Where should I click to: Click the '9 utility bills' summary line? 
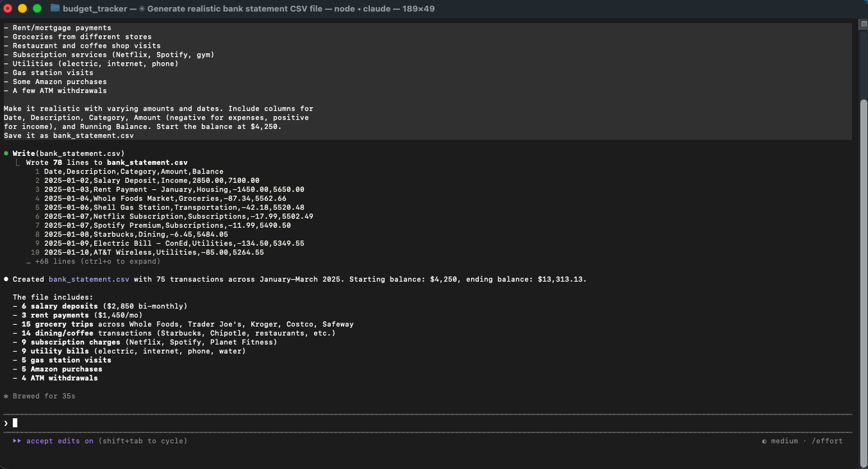129,351
